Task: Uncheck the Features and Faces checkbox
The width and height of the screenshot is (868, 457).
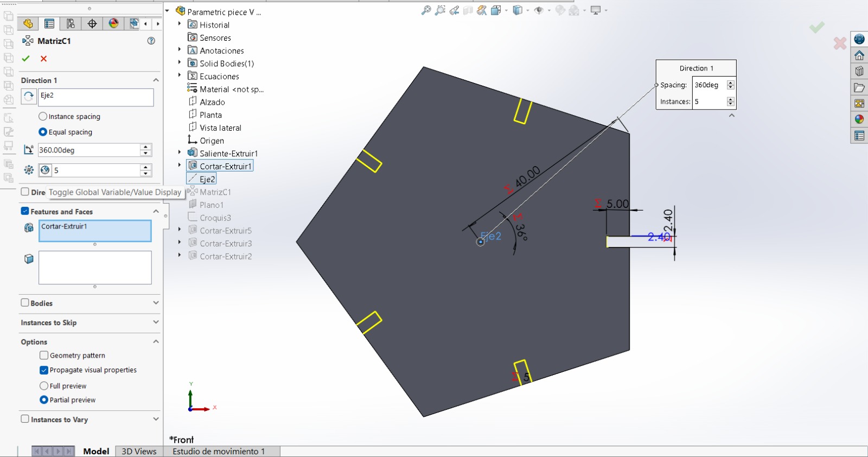Action: [25, 211]
